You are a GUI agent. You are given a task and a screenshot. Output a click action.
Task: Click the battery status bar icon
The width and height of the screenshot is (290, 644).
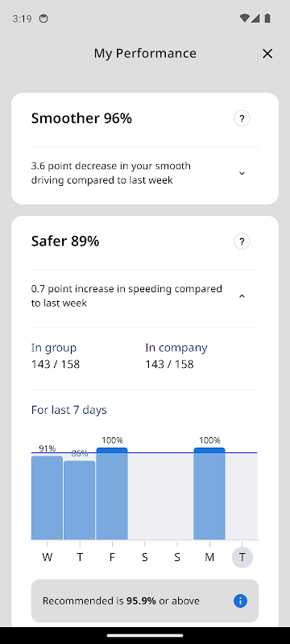point(267,19)
